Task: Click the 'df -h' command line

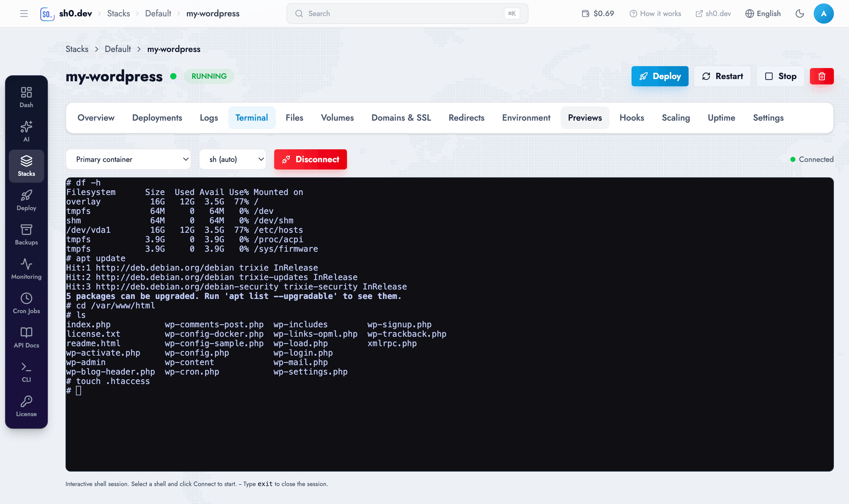Action: pos(84,183)
